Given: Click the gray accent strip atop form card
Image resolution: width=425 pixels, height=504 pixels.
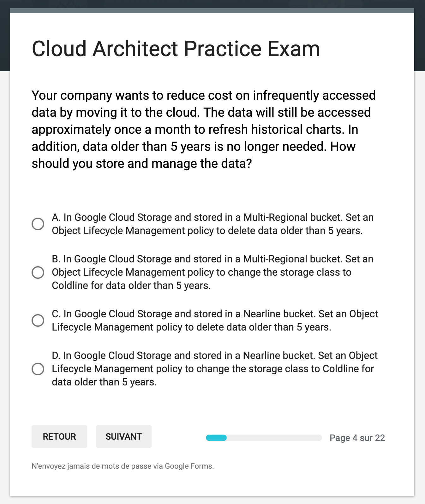Looking at the screenshot, I should pos(212,11).
